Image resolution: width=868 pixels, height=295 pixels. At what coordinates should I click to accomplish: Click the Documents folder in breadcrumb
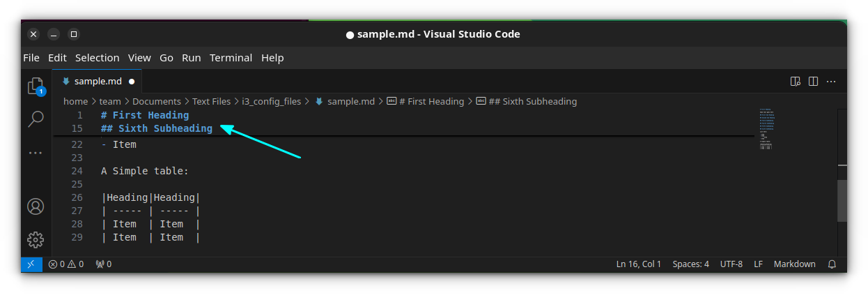(x=157, y=102)
